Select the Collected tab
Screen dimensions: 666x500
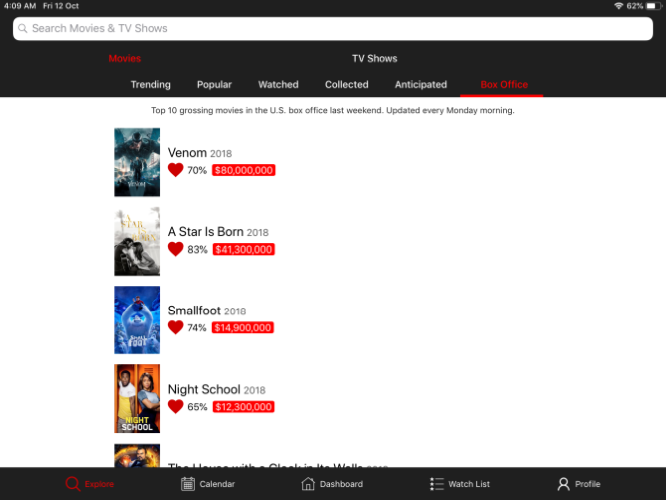click(347, 85)
